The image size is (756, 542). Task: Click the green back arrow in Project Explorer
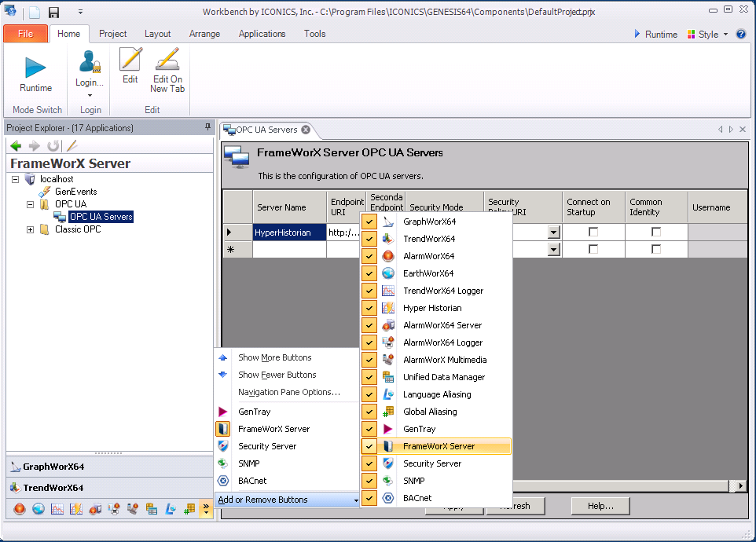[16, 146]
